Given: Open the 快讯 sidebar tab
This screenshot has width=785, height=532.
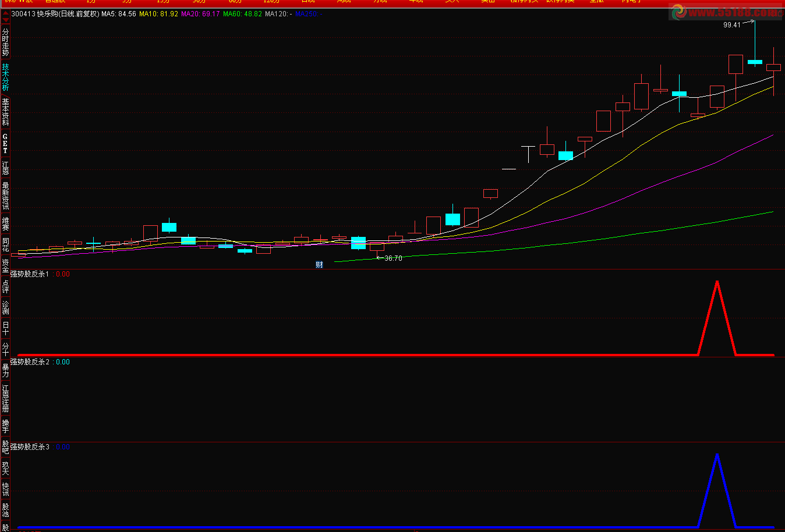Looking at the screenshot, I should click(x=5, y=489).
